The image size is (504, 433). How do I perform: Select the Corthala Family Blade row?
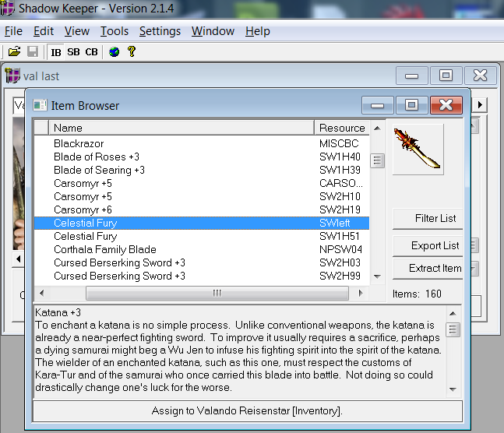point(104,249)
